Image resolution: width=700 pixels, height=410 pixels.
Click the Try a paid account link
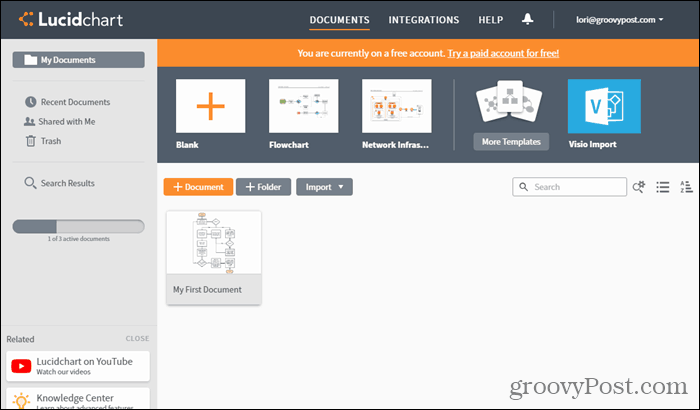coord(503,53)
